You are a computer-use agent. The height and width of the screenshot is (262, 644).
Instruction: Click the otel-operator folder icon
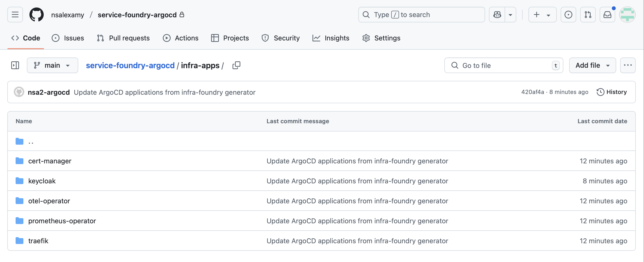[x=19, y=201]
